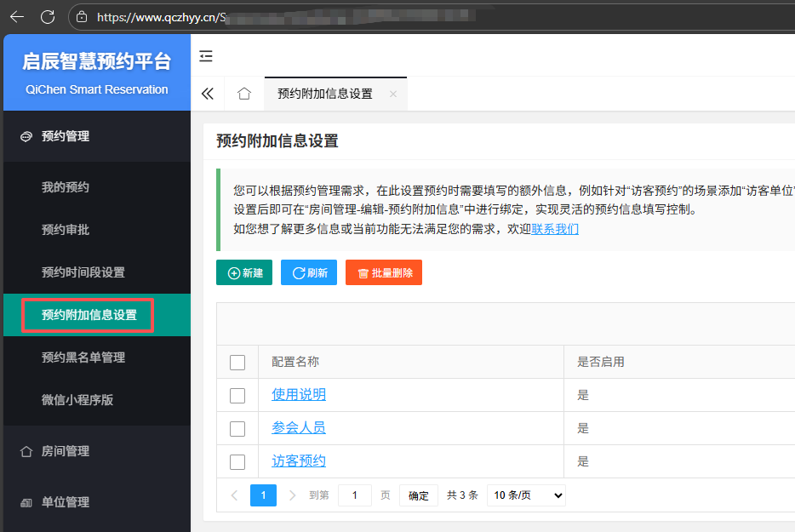Screen dimensions: 795x532
Task: Go to previous page arrow in pagination
Action: pos(235,495)
